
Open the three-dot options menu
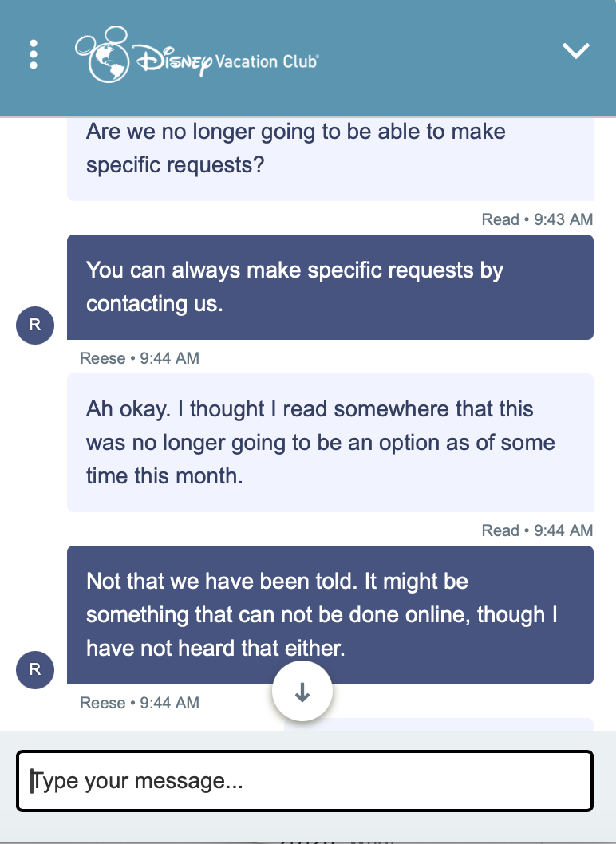pyautogui.click(x=33, y=53)
